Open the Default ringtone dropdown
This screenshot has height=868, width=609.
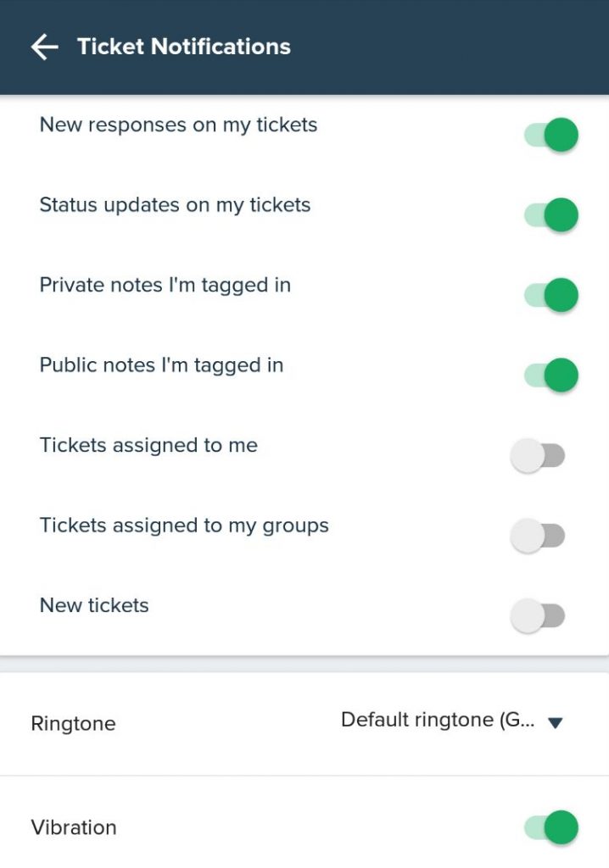(437, 721)
